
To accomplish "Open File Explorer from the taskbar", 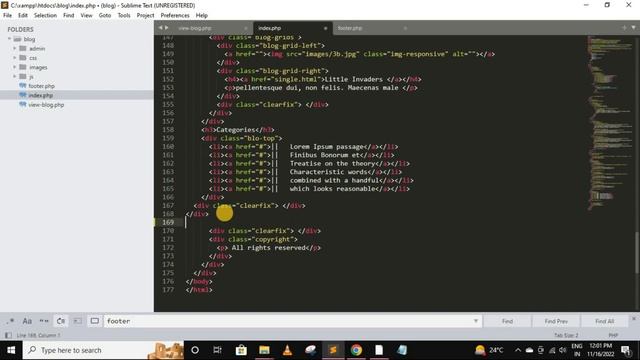I will click(x=264, y=350).
